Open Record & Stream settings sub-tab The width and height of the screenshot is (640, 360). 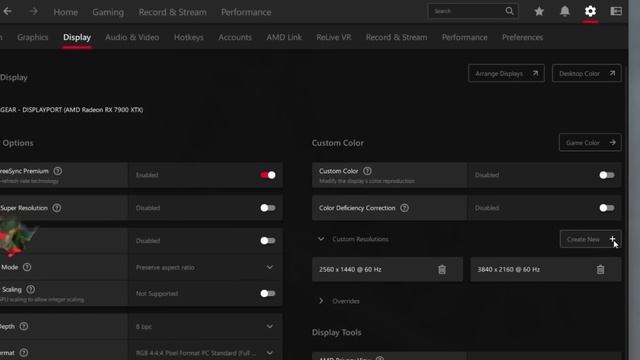click(396, 37)
